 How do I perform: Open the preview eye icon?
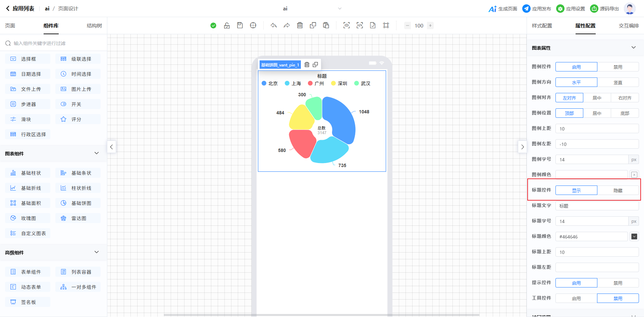point(346,25)
